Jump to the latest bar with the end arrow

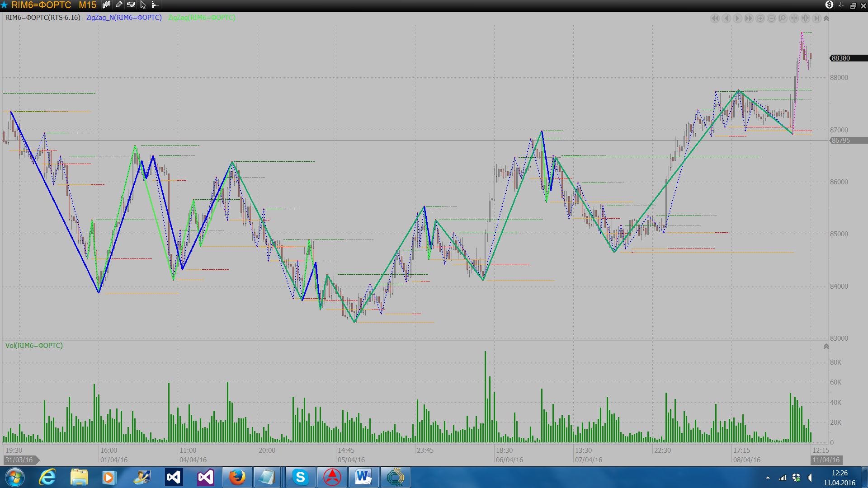click(x=816, y=19)
